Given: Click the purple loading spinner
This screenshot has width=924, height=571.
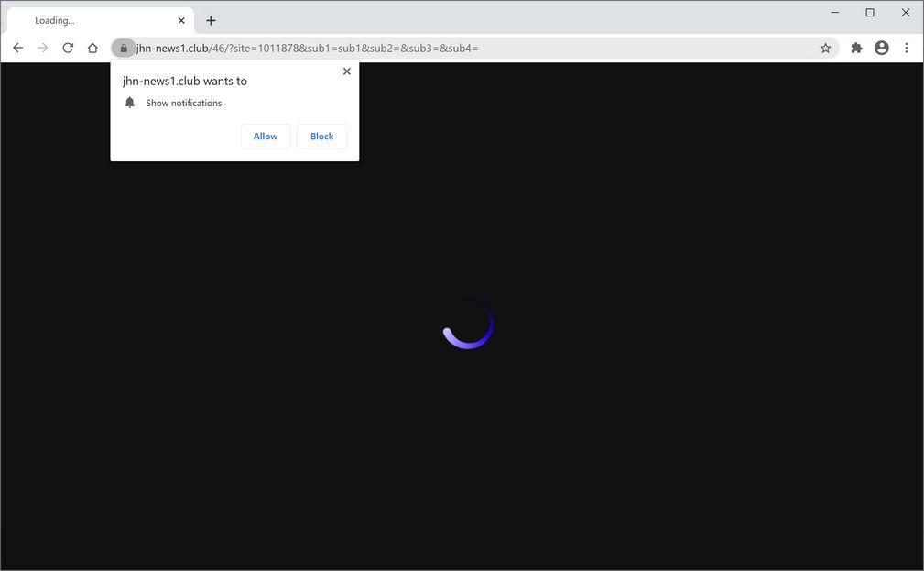Looking at the screenshot, I should (468, 324).
